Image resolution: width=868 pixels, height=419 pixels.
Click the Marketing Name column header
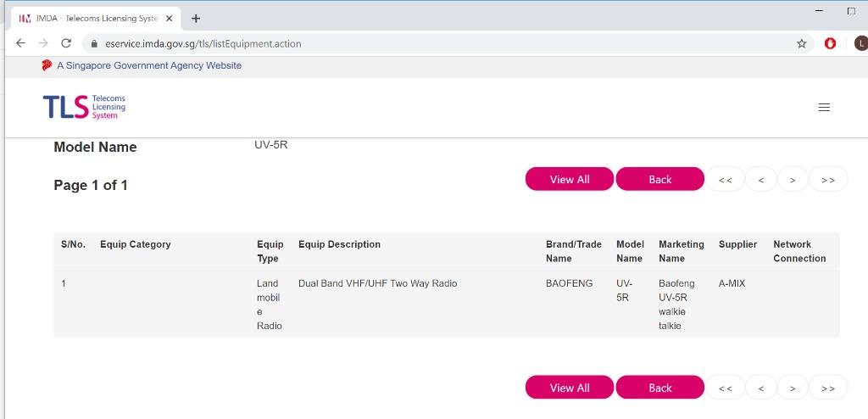tap(682, 252)
